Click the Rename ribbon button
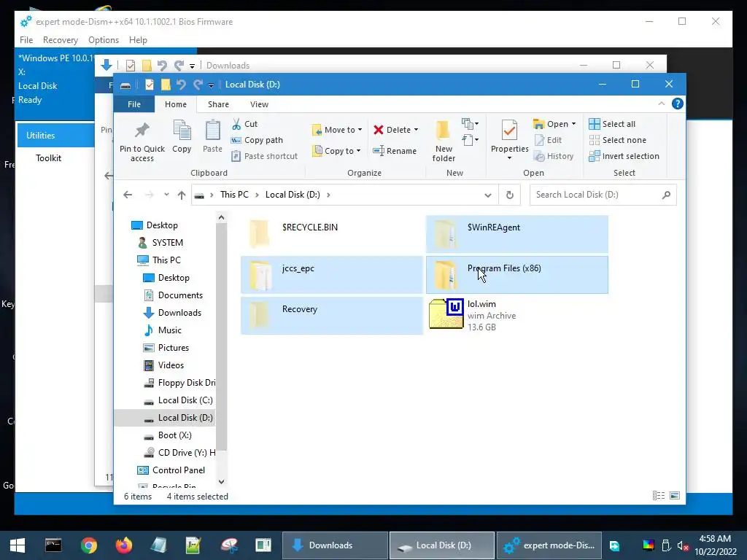This screenshot has width=747, height=560. [x=395, y=151]
